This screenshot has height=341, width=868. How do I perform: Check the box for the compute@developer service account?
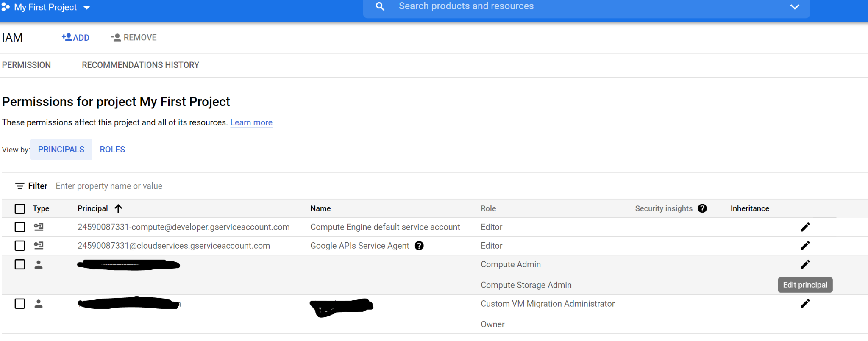[20, 227]
